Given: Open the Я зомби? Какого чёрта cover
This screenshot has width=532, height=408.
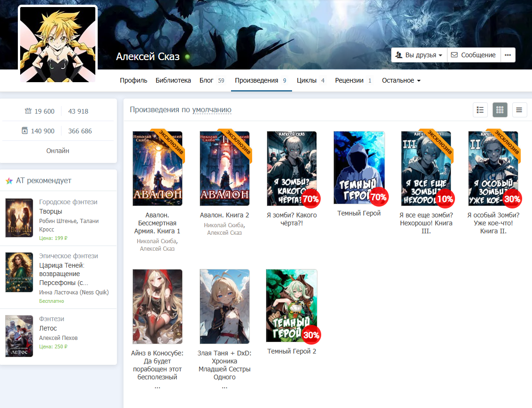Looking at the screenshot, I should pos(292,169).
